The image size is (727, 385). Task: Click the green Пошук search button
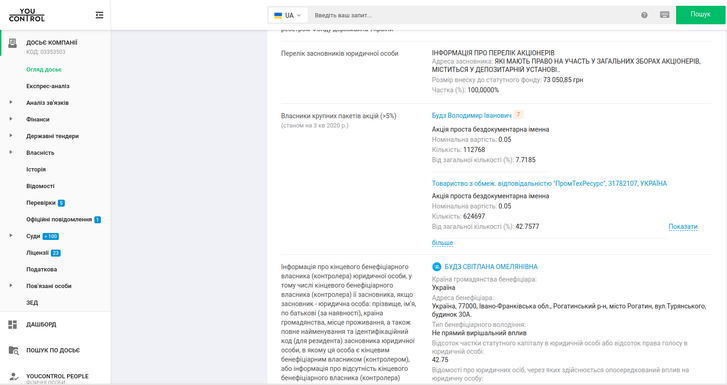point(700,15)
